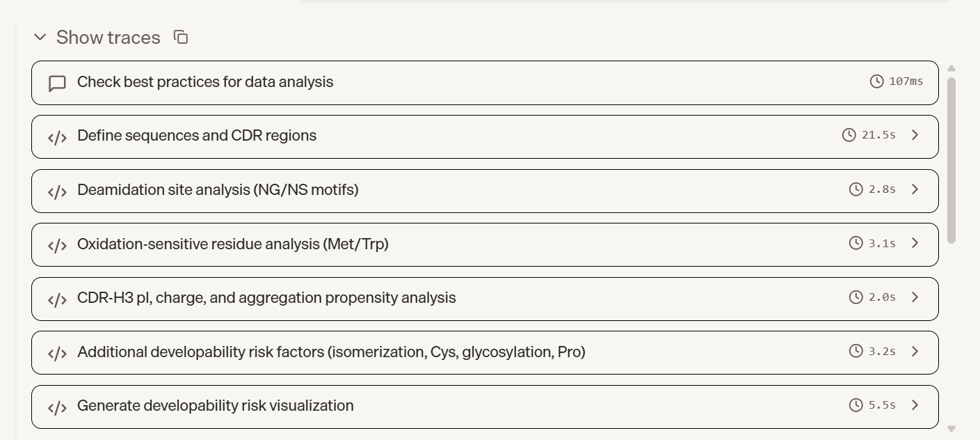Click code icon beside Generate developability risk visualization
Screen dimensions: 980x440
pyautogui.click(x=57, y=407)
